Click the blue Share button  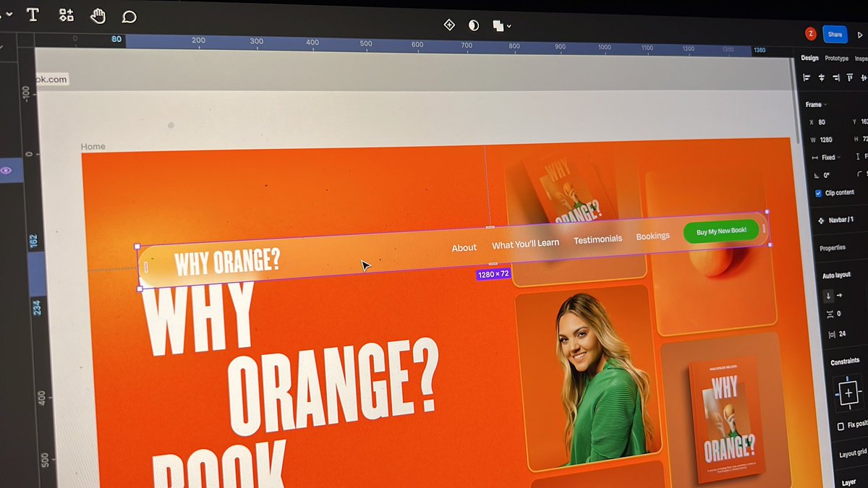coord(835,34)
